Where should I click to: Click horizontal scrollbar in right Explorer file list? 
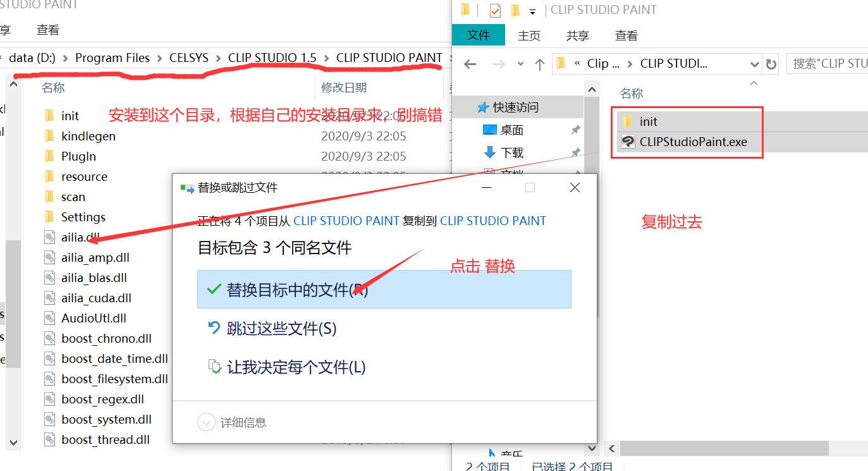point(724,448)
